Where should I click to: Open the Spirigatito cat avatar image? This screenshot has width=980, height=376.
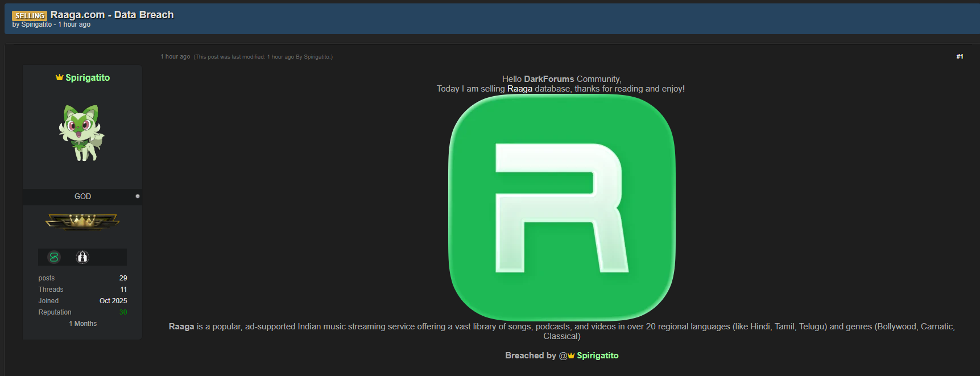(x=82, y=133)
